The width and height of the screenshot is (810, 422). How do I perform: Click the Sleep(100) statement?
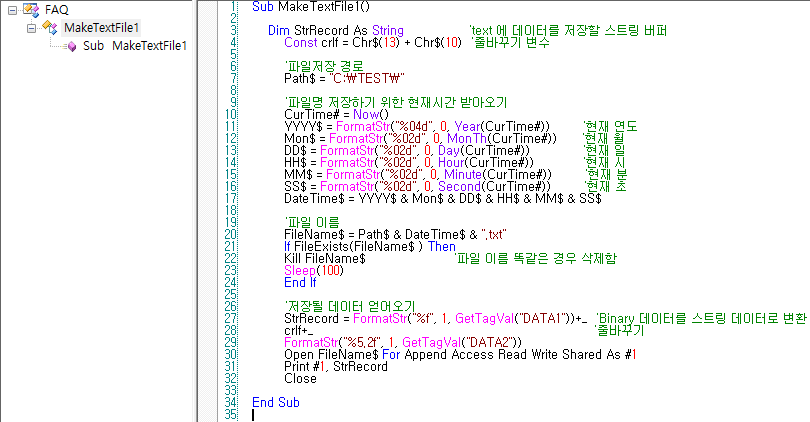(x=314, y=270)
